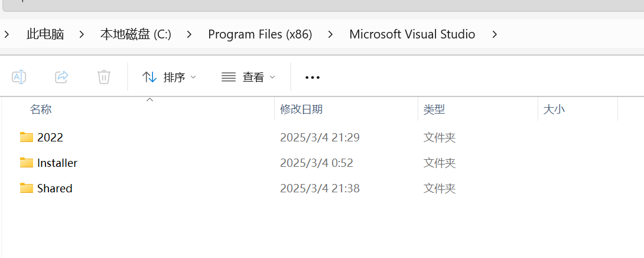Click the delete trash icon

104,77
